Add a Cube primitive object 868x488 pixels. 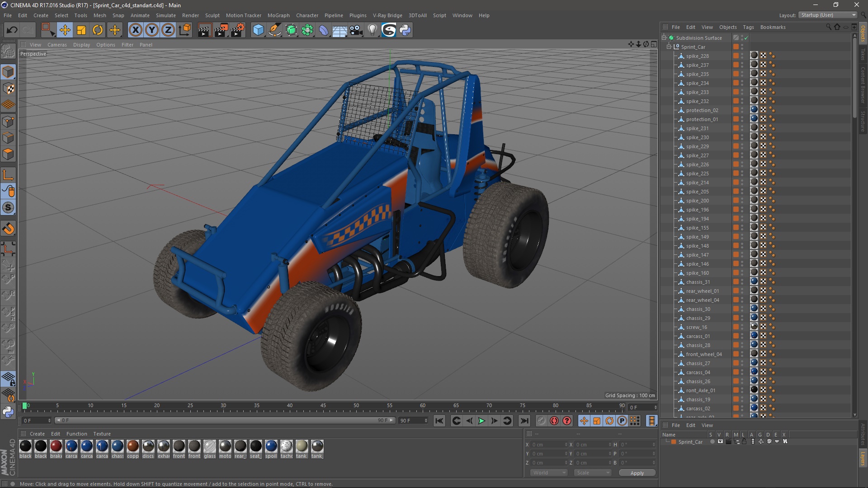coord(258,30)
